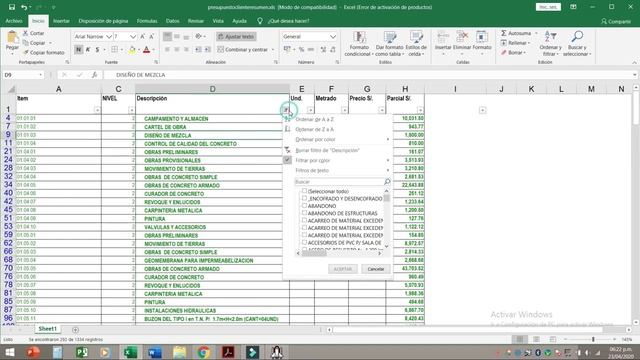This screenshot has height=360, width=640.
Task: Click the zoom slider in status bar
Action: pyautogui.click(x=593, y=339)
